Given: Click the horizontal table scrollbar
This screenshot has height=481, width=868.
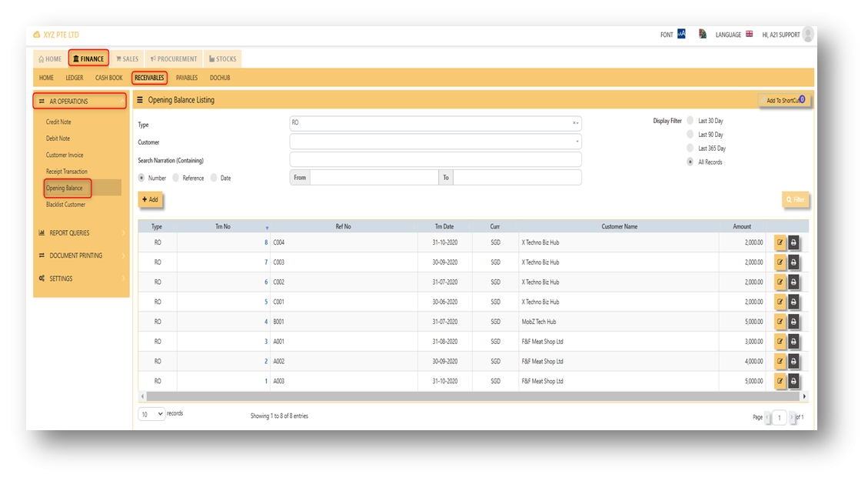Looking at the screenshot, I should (x=474, y=396).
